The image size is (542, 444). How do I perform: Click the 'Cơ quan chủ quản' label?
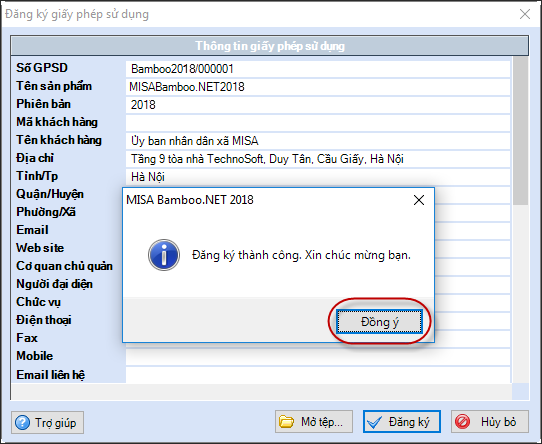click(x=64, y=266)
